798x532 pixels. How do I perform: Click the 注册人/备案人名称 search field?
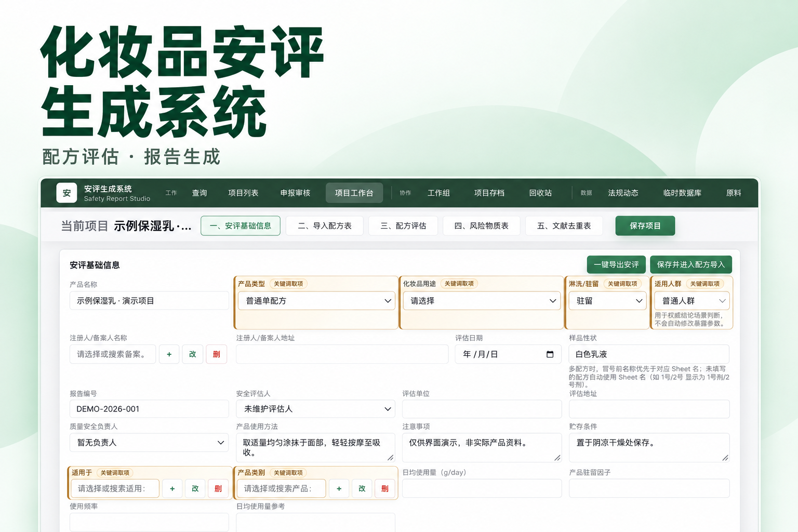click(x=113, y=354)
